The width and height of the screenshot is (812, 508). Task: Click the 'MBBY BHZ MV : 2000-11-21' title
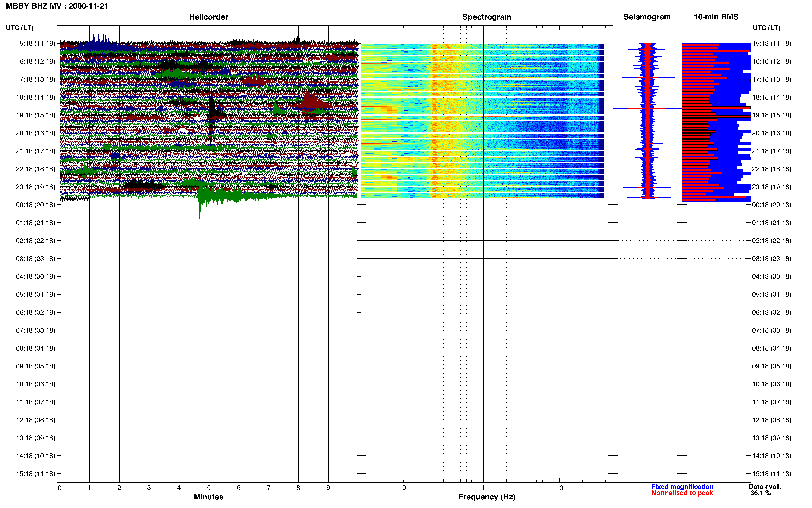(57, 6)
